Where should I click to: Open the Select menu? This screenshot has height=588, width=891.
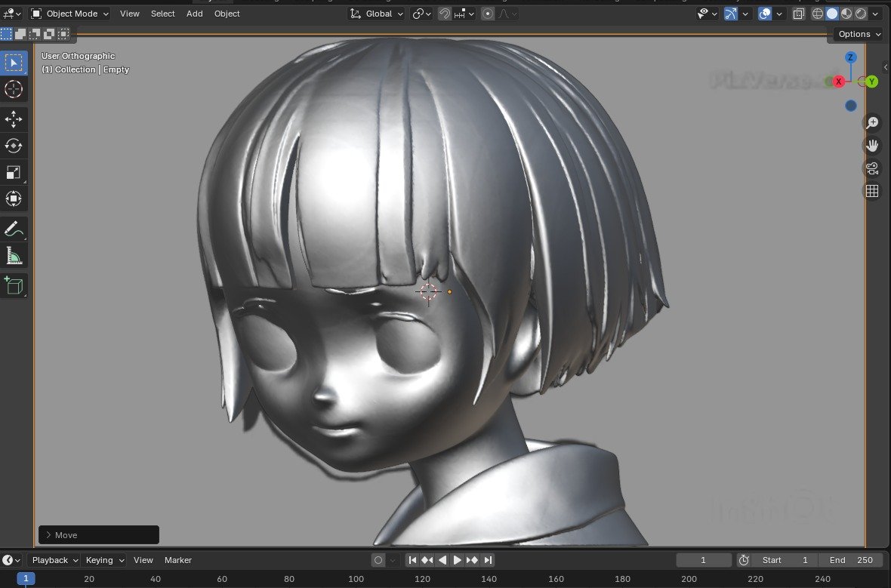pyautogui.click(x=162, y=14)
